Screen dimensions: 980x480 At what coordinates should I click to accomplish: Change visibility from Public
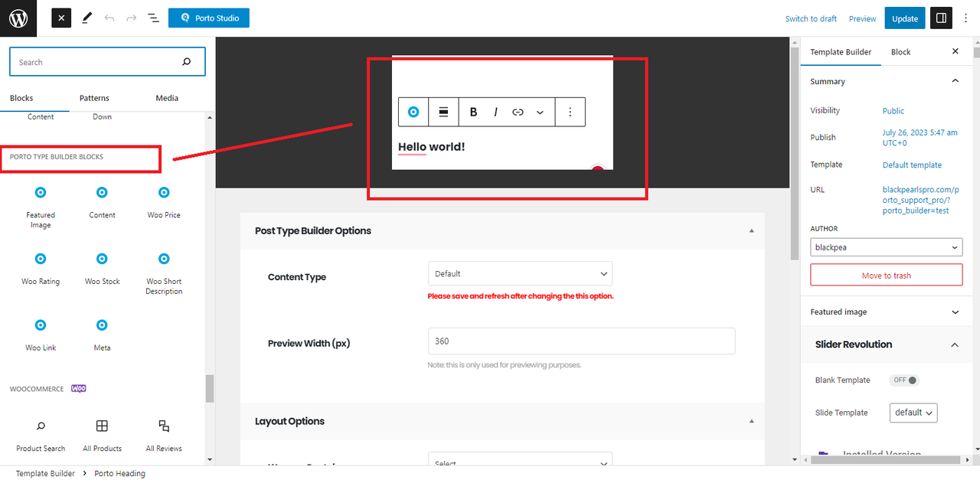[x=893, y=111]
